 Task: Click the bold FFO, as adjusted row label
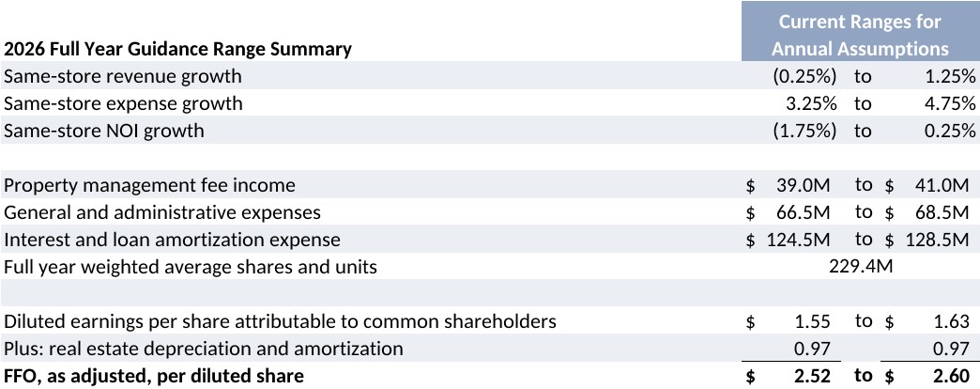coord(154,377)
